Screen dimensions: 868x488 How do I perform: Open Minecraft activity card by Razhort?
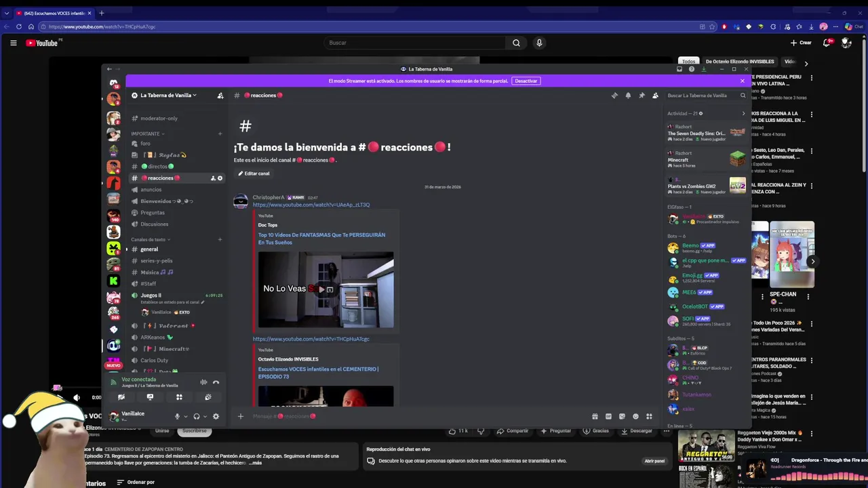tap(706, 159)
